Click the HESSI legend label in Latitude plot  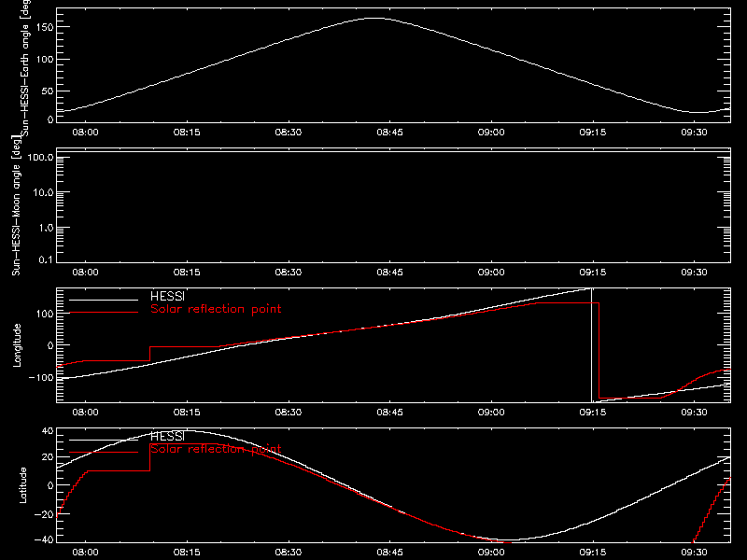click(x=167, y=436)
